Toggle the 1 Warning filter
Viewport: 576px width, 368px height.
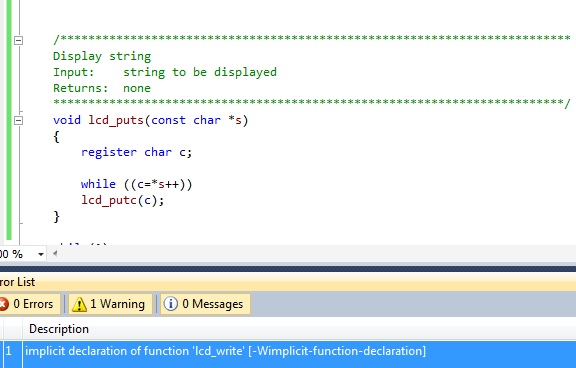pos(110,304)
